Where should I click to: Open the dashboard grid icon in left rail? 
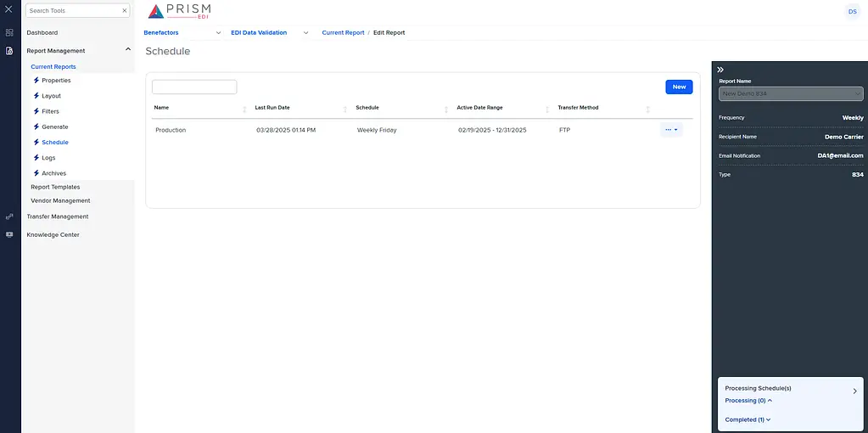point(8,32)
